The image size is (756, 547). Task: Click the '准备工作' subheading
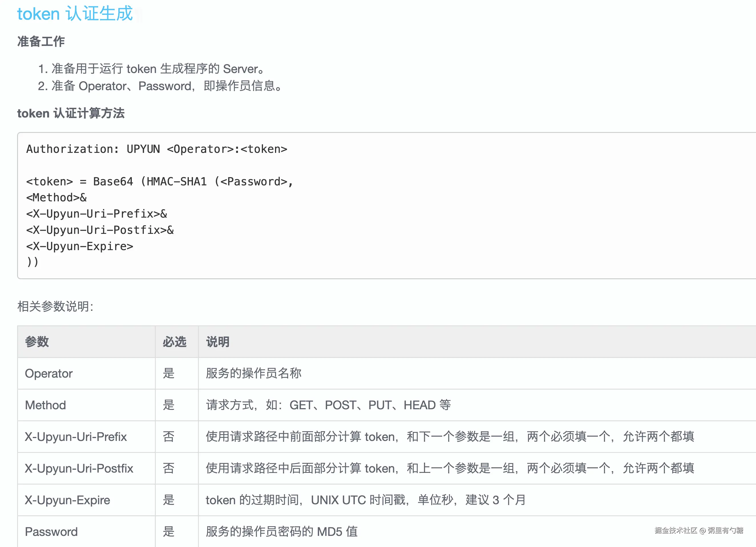(41, 42)
